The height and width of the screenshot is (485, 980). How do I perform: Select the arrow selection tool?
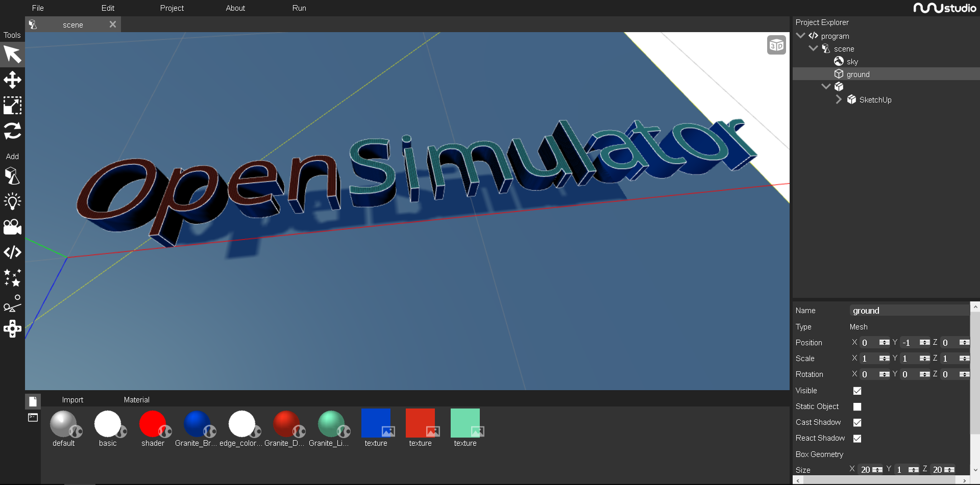[x=12, y=54]
